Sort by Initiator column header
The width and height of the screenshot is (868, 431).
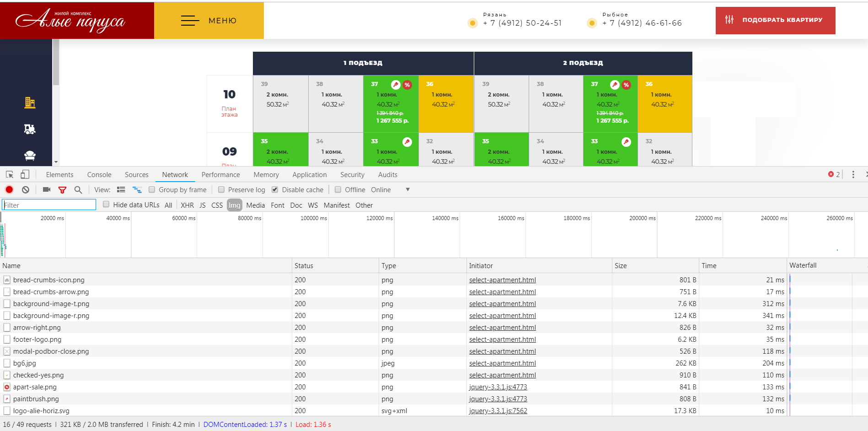pyautogui.click(x=539, y=265)
